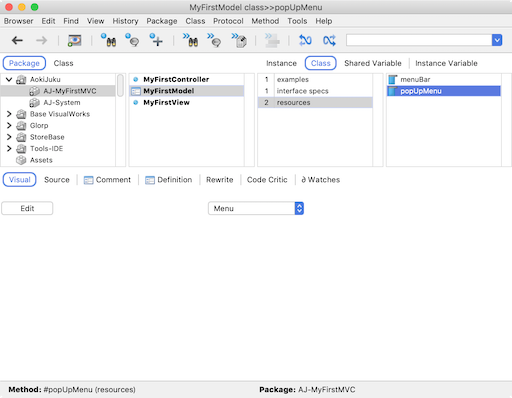Switch to the Watches tab
512x398 pixels.
pyautogui.click(x=320, y=180)
